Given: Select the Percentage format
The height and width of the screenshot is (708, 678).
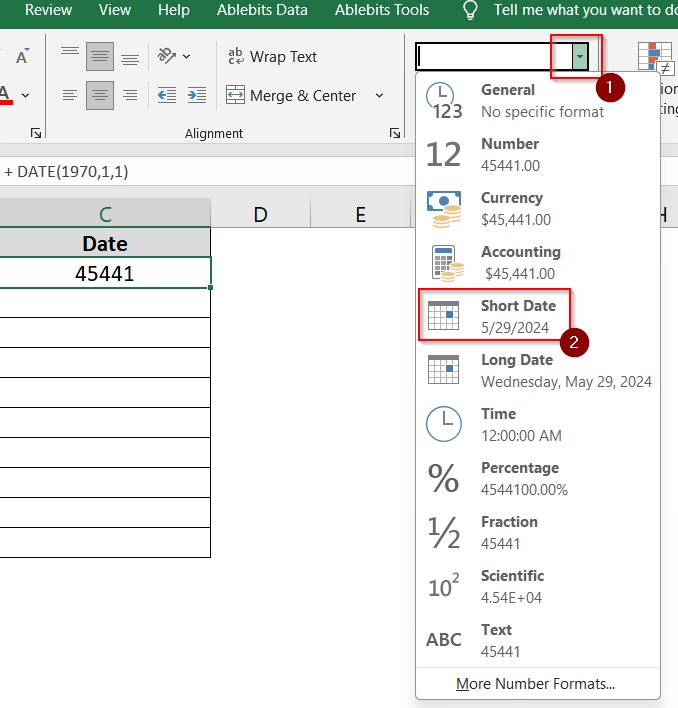Looking at the screenshot, I should [538, 478].
